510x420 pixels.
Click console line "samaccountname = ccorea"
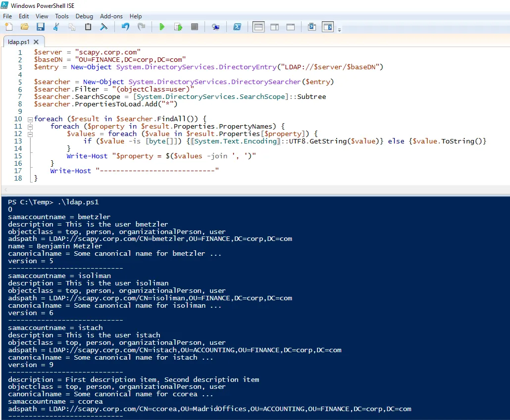(55, 402)
